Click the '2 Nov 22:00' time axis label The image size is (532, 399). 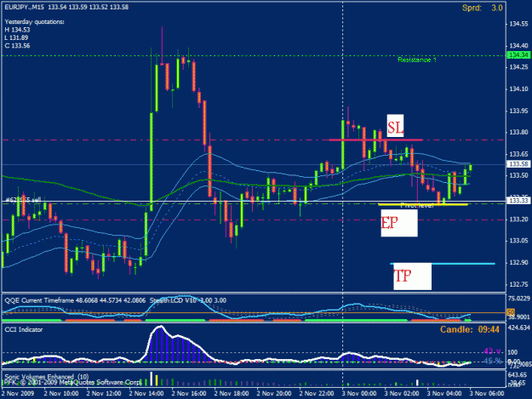(x=317, y=394)
